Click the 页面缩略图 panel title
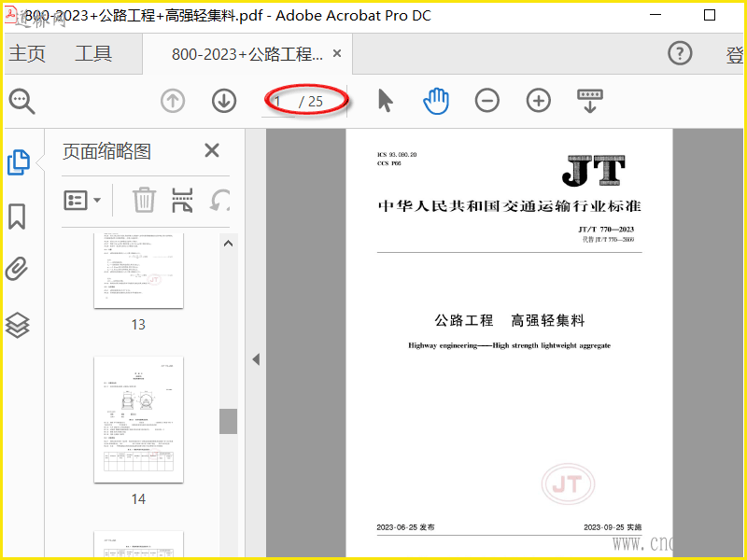This screenshot has height=560, width=747. 106,151
